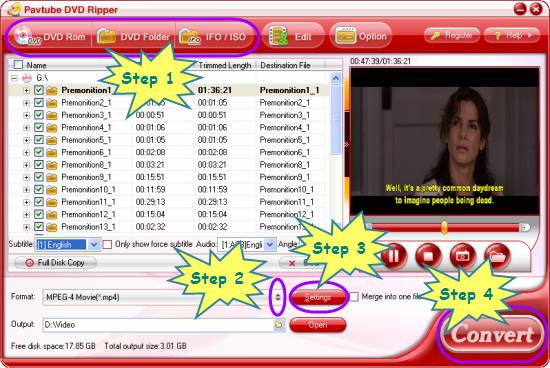Viewport: 550px width, 368px height.
Task: Take a snapshot with camera icon
Action: (x=463, y=256)
